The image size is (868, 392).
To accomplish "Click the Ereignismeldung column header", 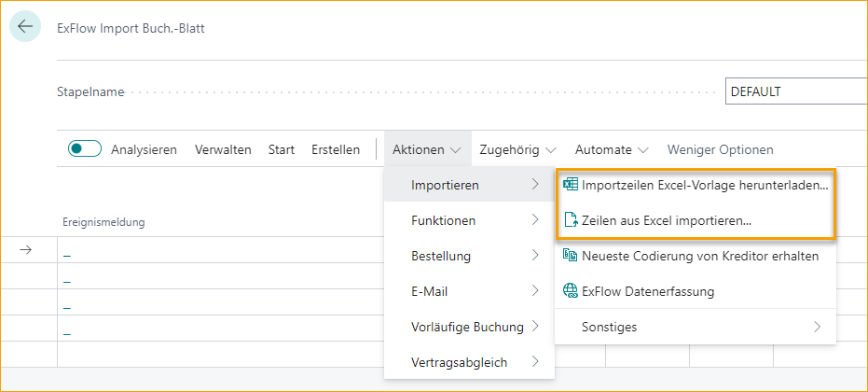I will (x=103, y=222).
